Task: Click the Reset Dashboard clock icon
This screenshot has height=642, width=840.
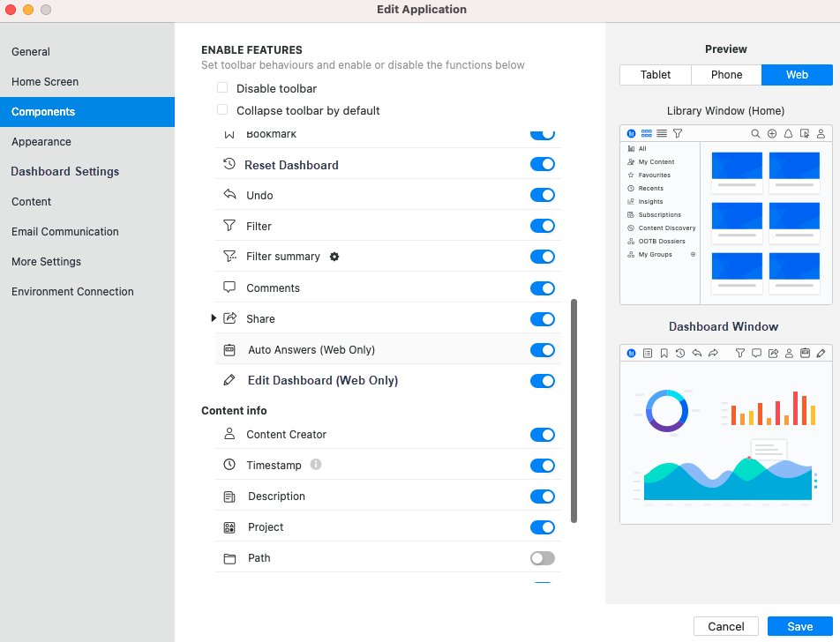Action: (x=229, y=164)
